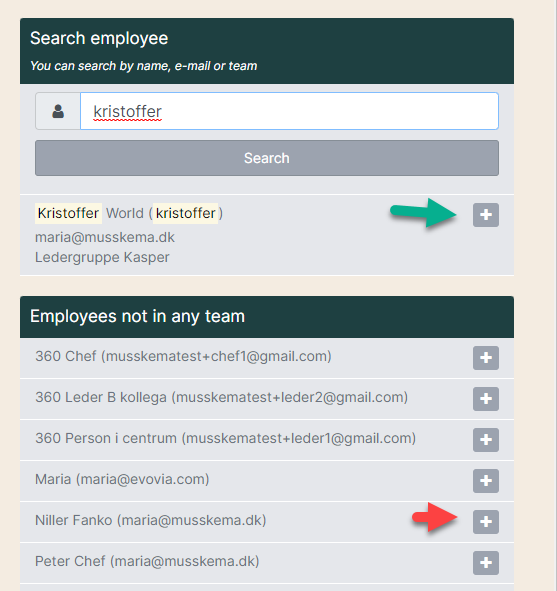Click the Search button
This screenshot has width=557, height=591.
(x=267, y=158)
